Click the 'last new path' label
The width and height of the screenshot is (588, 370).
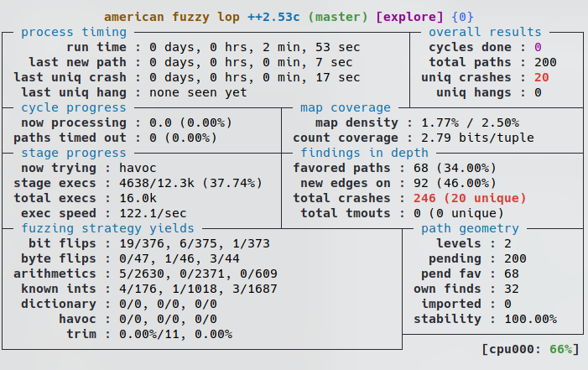pyautogui.click(x=78, y=62)
